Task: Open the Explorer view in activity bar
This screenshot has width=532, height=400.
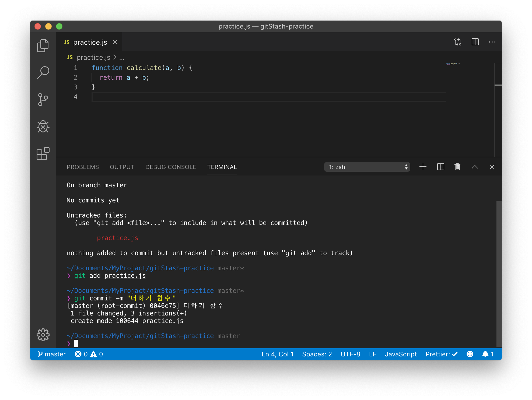Action: coord(43,46)
